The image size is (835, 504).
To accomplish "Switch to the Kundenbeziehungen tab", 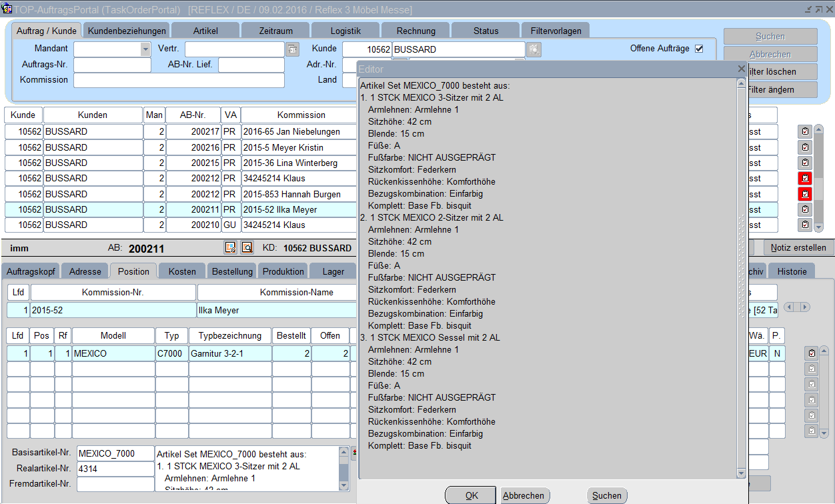I will pyautogui.click(x=127, y=31).
